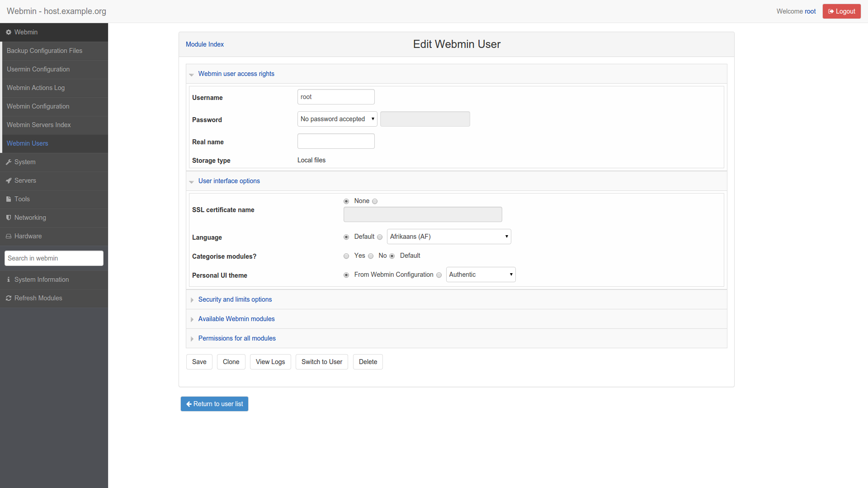This screenshot has width=868, height=488.
Task: Click the SSL certificate name text field
Action: pos(423,214)
